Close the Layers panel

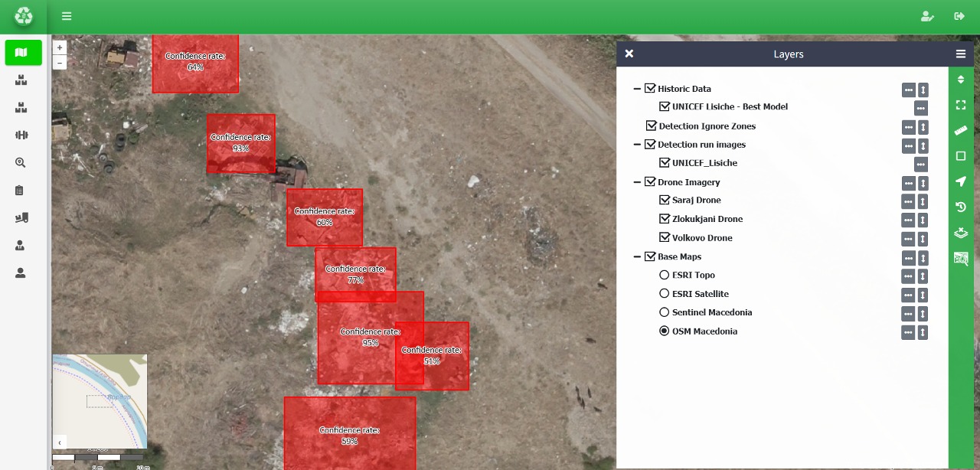(x=629, y=54)
